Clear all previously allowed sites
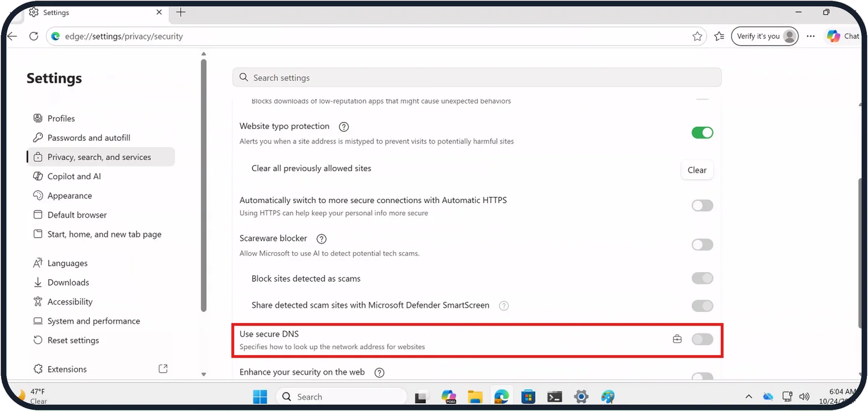868x411 pixels. (697, 170)
